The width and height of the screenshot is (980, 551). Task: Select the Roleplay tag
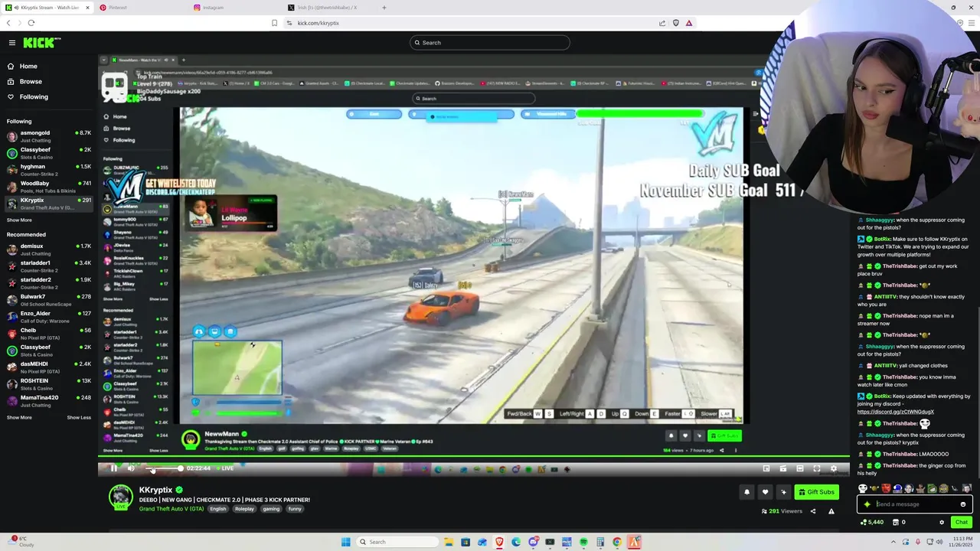244,509
